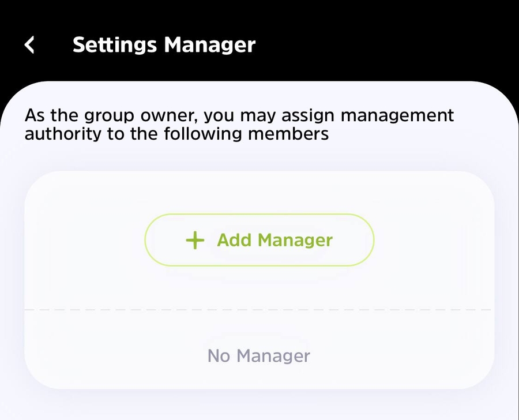Click "authority to the following members" line
The height and width of the screenshot is (420, 519).
coord(176,134)
